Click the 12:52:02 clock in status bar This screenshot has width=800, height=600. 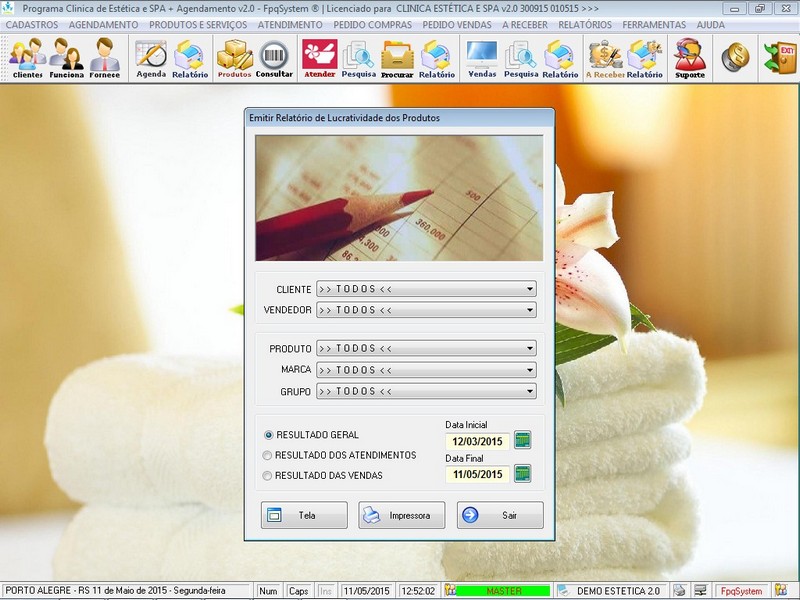[418, 591]
